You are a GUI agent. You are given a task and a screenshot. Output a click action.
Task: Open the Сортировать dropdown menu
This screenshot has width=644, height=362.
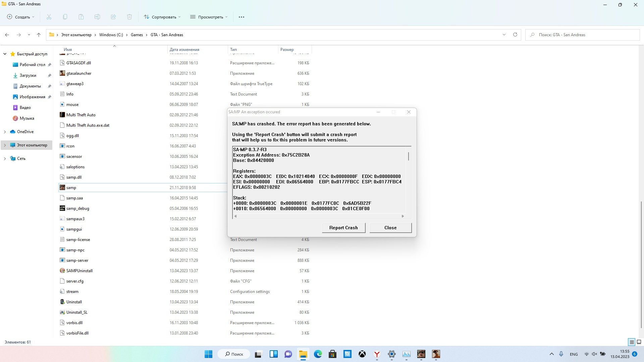[162, 17]
